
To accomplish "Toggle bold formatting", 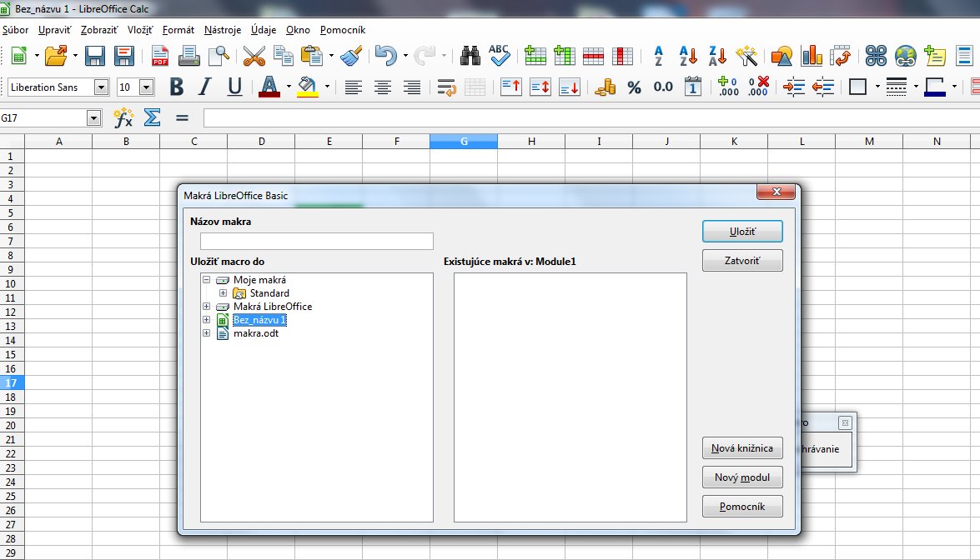I will pos(176,87).
